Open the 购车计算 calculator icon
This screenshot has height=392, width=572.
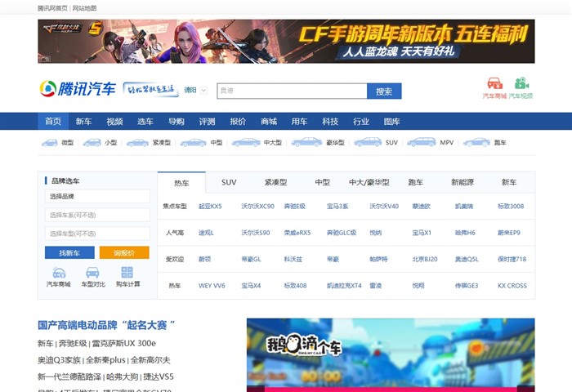click(x=127, y=273)
